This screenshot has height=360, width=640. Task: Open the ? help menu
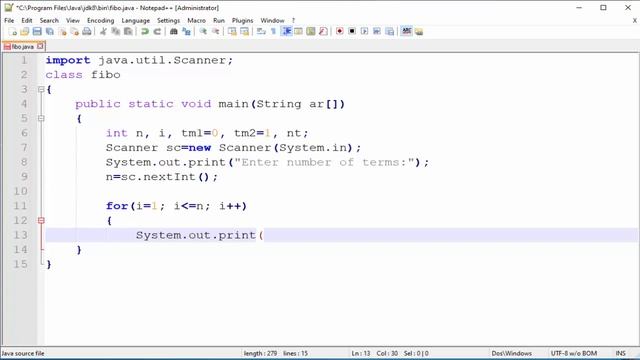click(293, 20)
